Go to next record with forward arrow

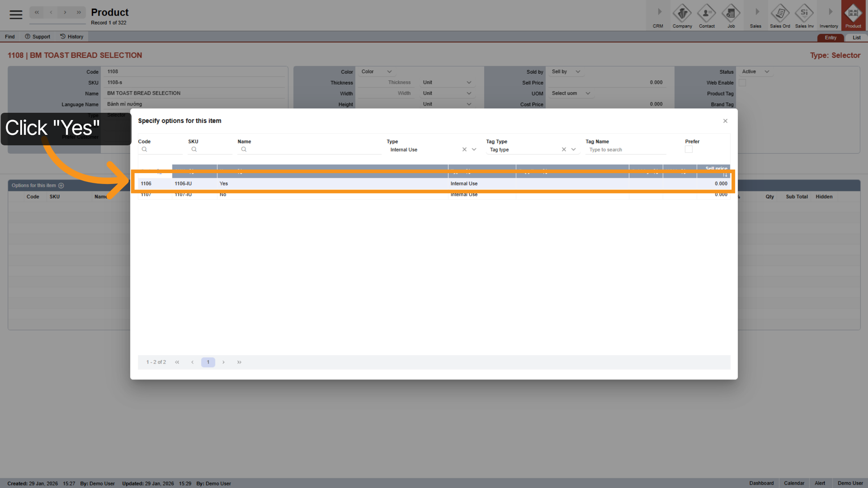pyautogui.click(x=65, y=12)
